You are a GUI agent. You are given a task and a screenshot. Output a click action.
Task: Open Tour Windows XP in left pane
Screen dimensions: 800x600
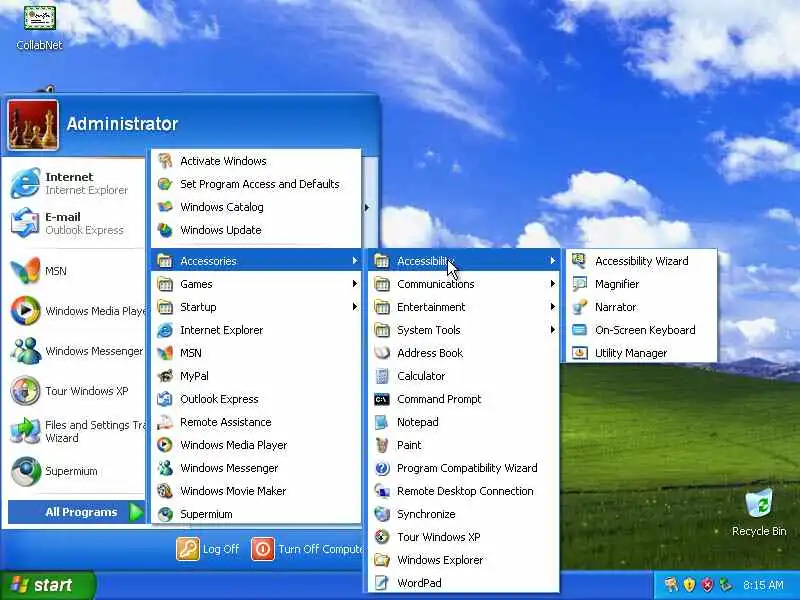(x=76, y=391)
